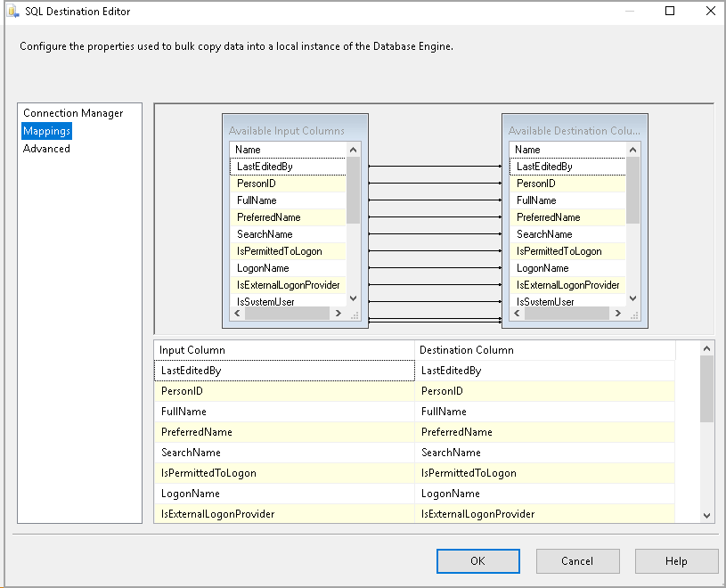Click the Destination Column grid header
Viewport: 726px width, 588px height.
543,350
